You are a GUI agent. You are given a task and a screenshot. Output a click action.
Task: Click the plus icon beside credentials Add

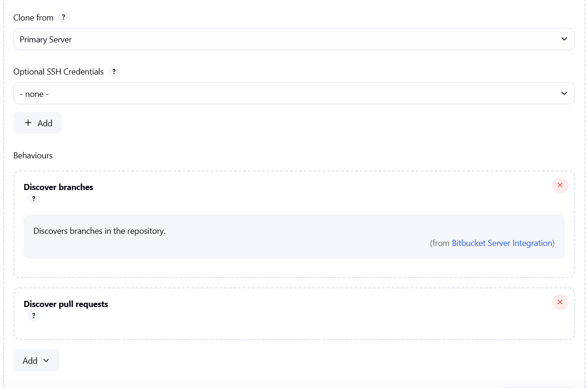coord(28,123)
